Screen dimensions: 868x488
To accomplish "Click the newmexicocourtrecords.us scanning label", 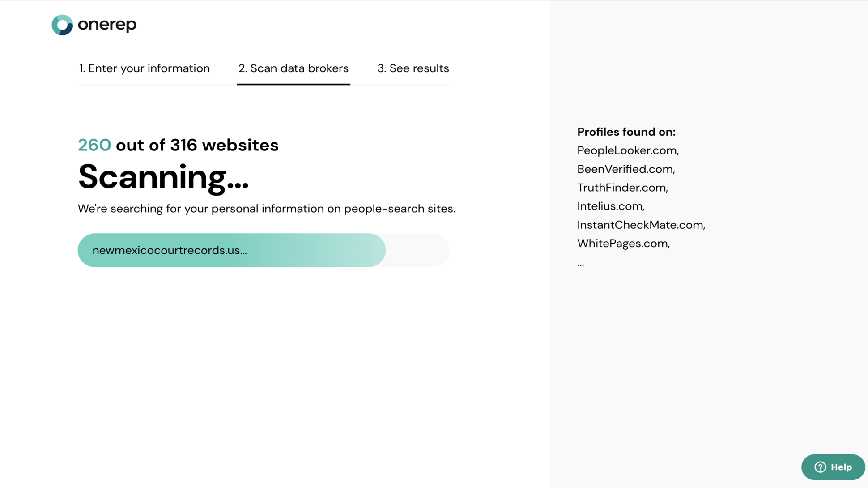I will point(170,250).
